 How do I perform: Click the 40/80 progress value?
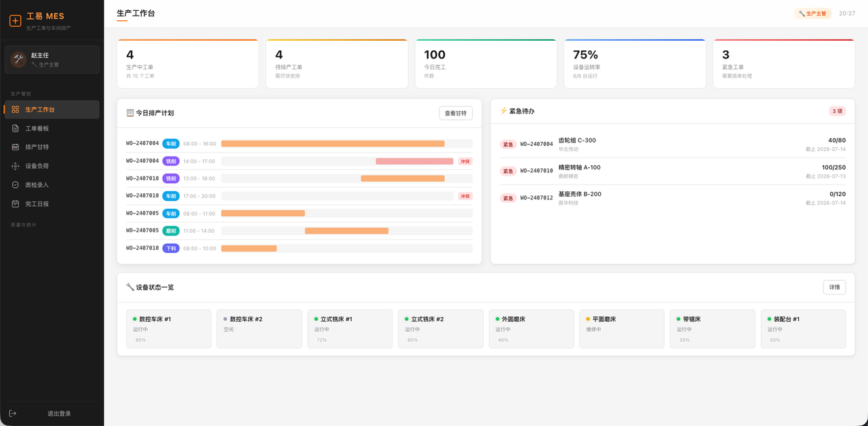[x=837, y=140]
